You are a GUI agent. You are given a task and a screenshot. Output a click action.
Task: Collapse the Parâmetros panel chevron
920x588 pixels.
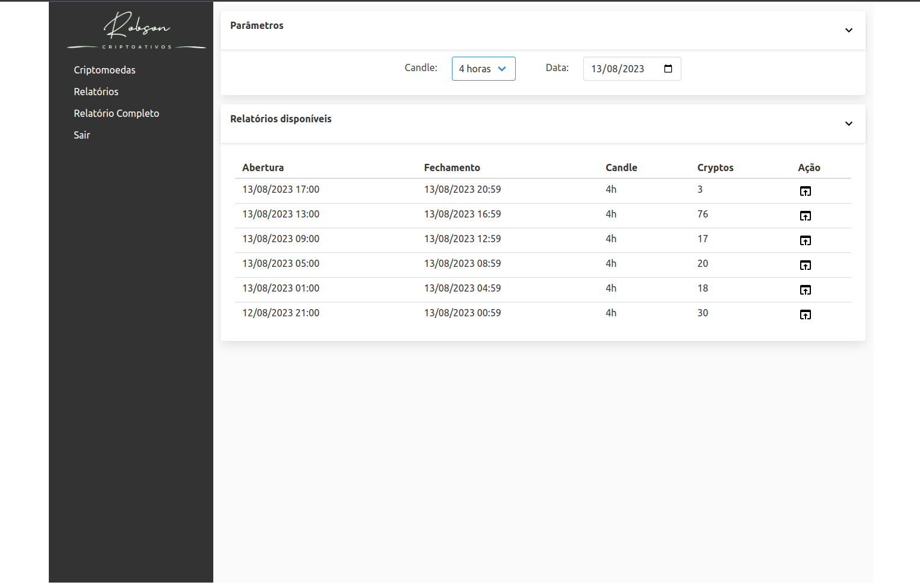(x=848, y=30)
